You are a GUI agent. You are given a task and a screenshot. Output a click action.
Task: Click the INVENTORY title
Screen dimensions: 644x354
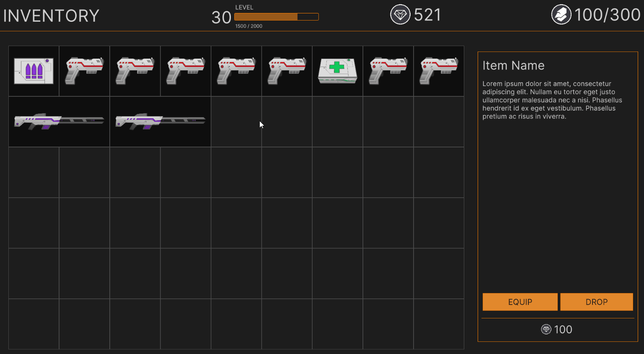51,16
